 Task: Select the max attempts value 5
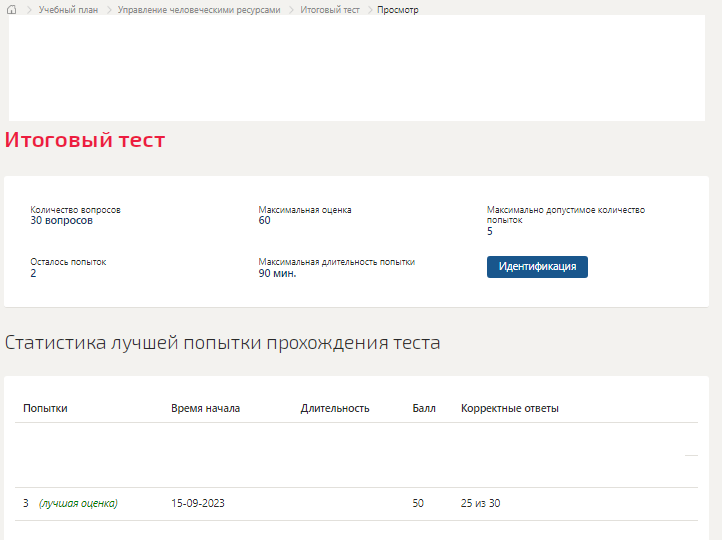point(490,231)
